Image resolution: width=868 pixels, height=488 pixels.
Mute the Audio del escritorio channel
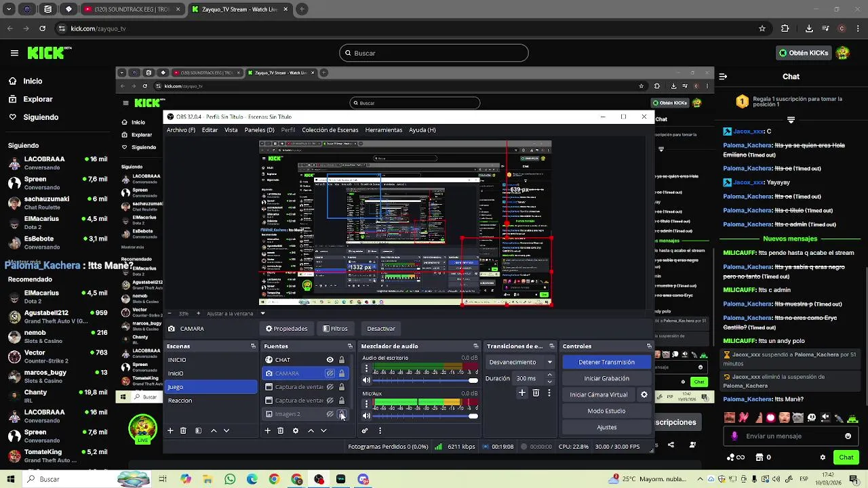coord(367,380)
